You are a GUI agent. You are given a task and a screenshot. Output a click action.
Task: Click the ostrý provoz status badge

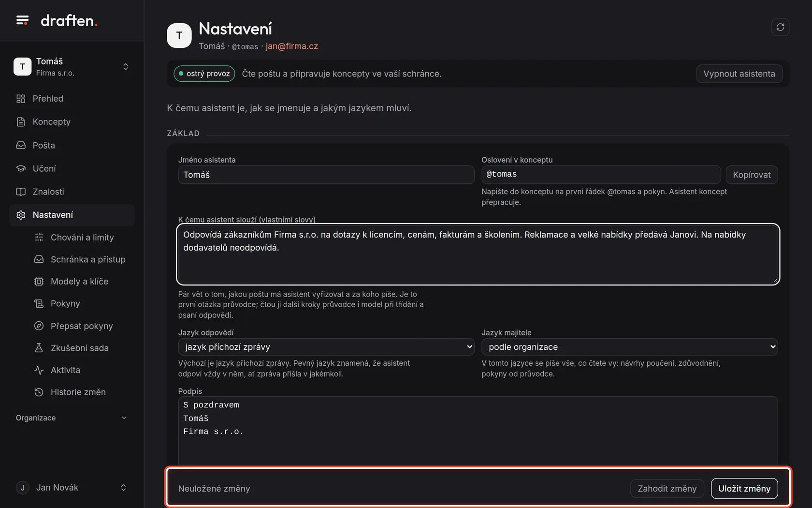point(204,74)
